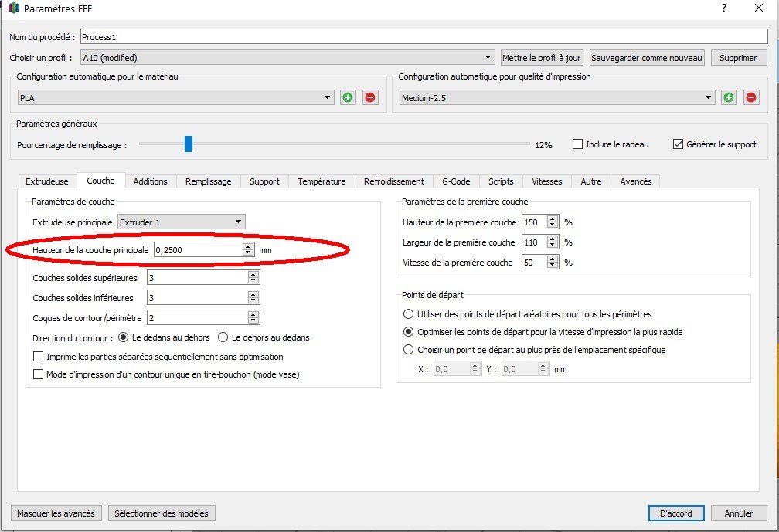The height and width of the screenshot is (532, 779).
Task: Increase Hauteur de la couche principale stepper
Action: [x=247, y=246]
